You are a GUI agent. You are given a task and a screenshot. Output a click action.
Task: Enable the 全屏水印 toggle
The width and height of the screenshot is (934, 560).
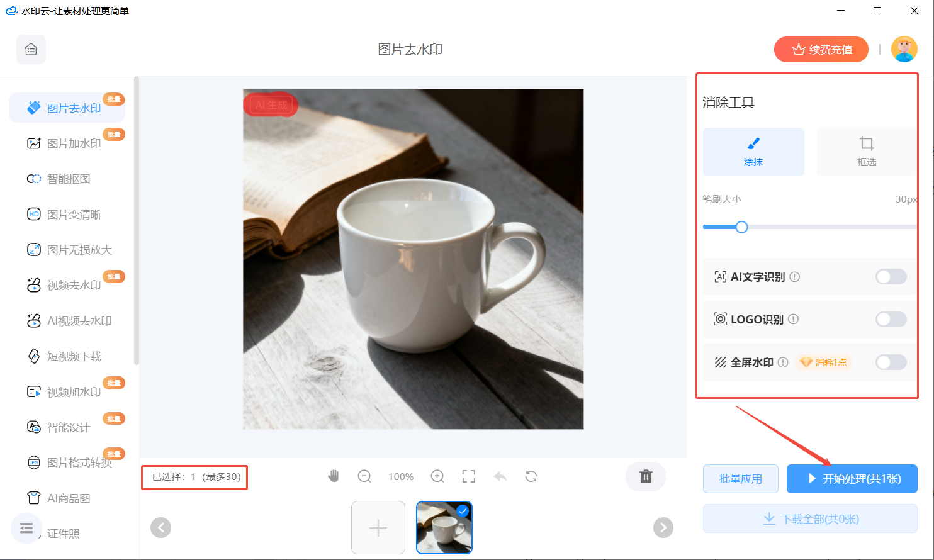pos(891,362)
